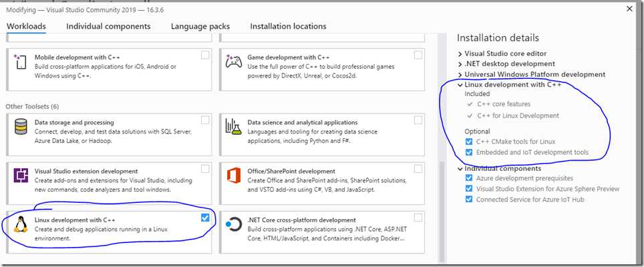This screenshot has height=267, width=644.
Task: Click the .NET Core cross-platform development title
Action: pyautogui.click(x=302, y=220)
